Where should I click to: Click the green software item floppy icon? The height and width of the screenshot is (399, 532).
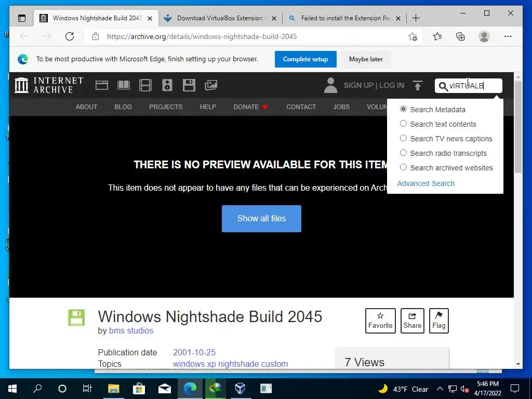coord(76,317)
